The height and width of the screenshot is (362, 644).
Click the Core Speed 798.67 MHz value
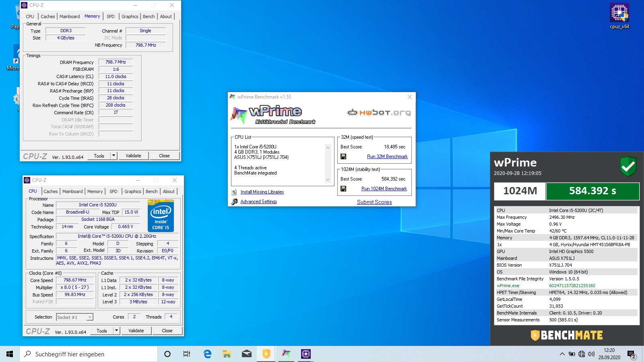click(75, 280)
